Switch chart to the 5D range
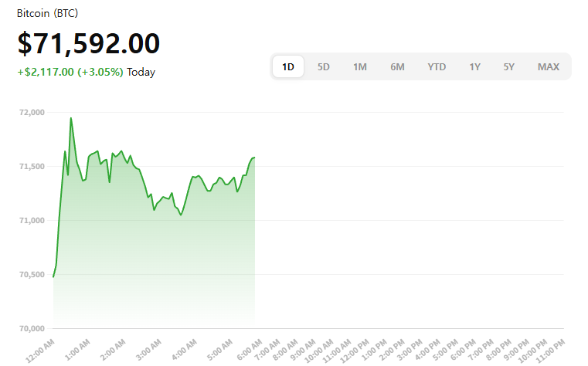The width and height of the screenshot is (588, 366). (x=324, y=66)
